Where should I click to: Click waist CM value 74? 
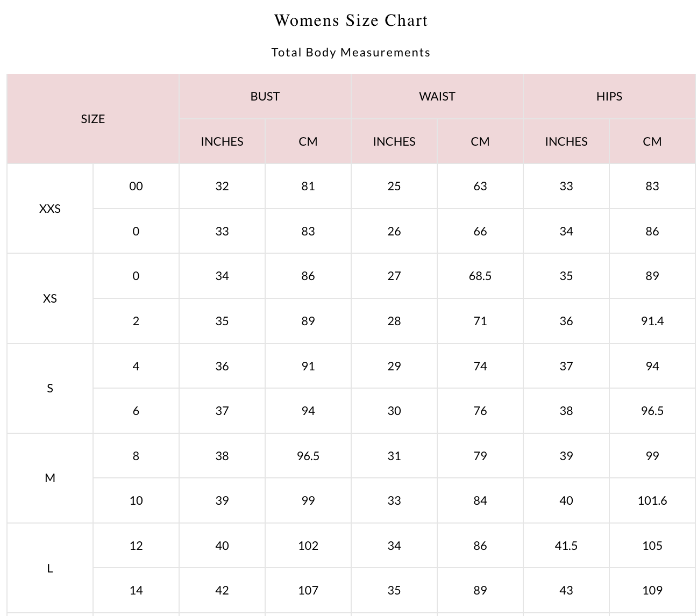[480, 366]
